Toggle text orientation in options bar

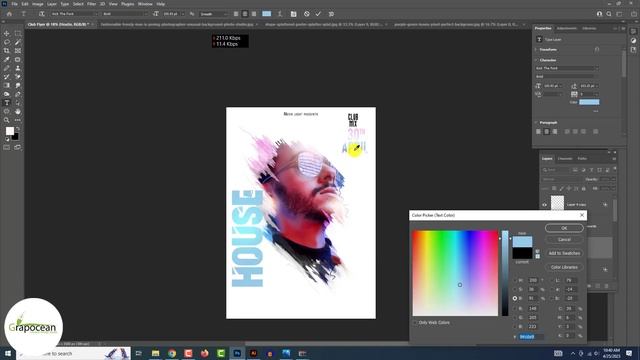pyautogui.click(x=41, y=14)
